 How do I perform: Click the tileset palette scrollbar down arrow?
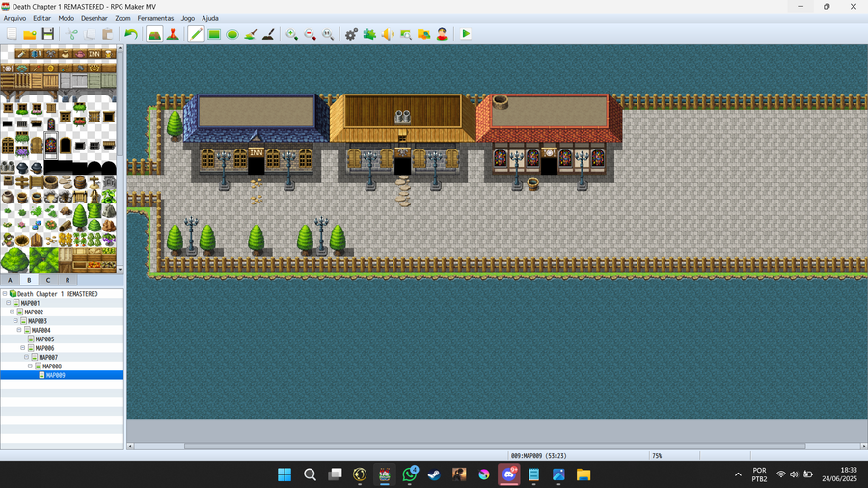tap(121, 270)
